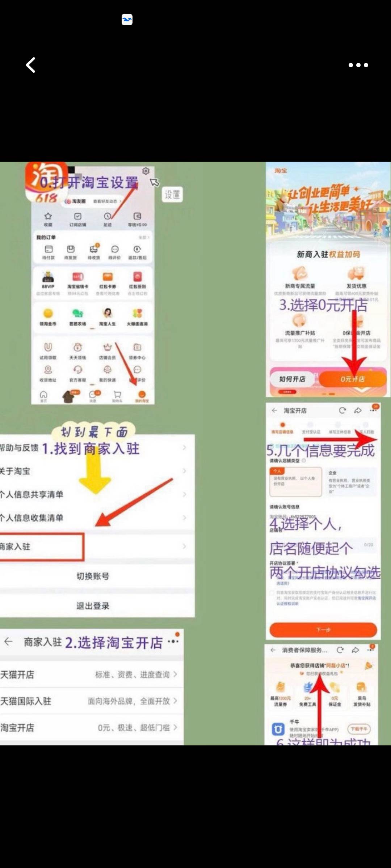Image resolution: width=391 pixels, height=868 pixels.
Task: Tap the bird notification icon in status bar
Action: click(127, 20)
